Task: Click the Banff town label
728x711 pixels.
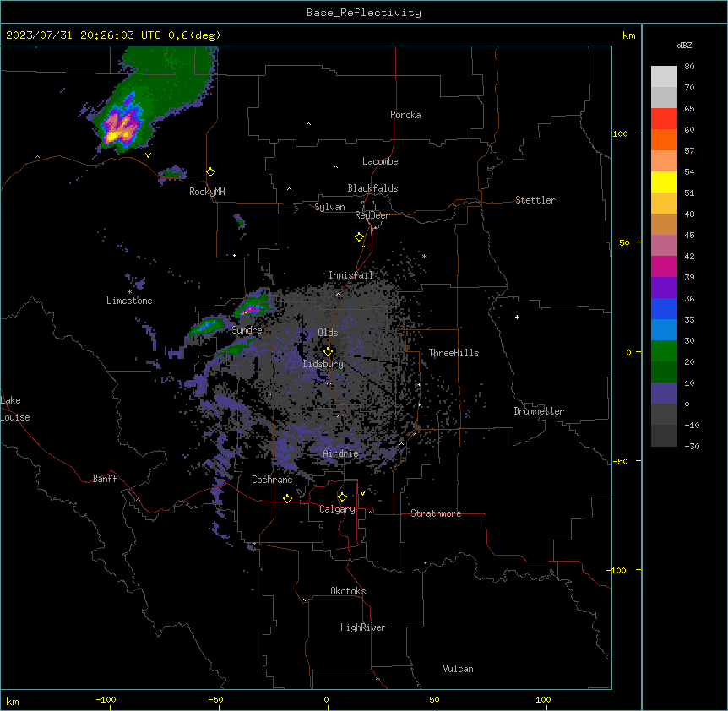Action: 105,479
